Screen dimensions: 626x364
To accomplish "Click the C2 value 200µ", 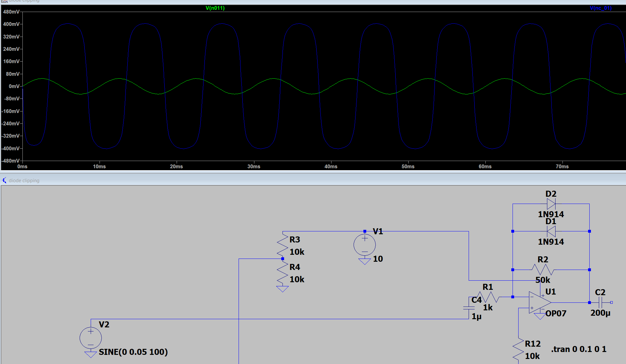I will [x=600, y=313].
